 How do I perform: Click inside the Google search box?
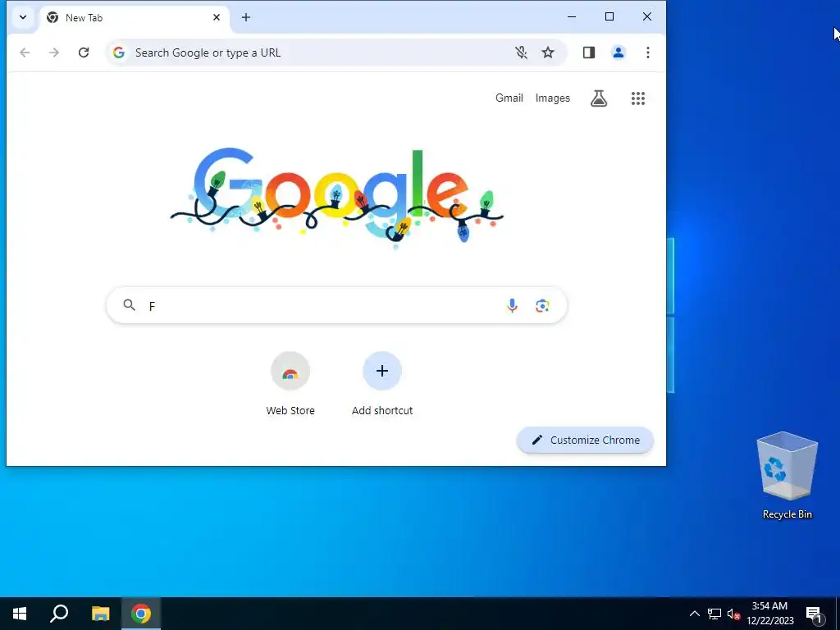tap(336, 305)
